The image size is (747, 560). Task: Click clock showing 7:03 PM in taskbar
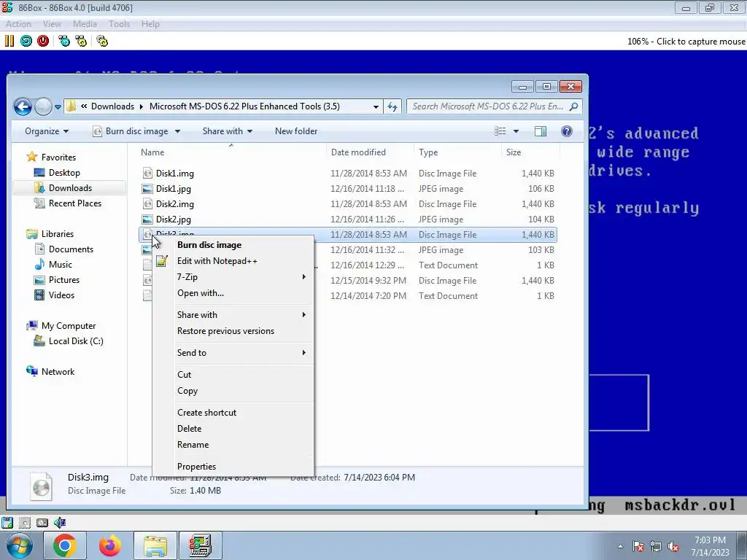(x=710, y=540)
